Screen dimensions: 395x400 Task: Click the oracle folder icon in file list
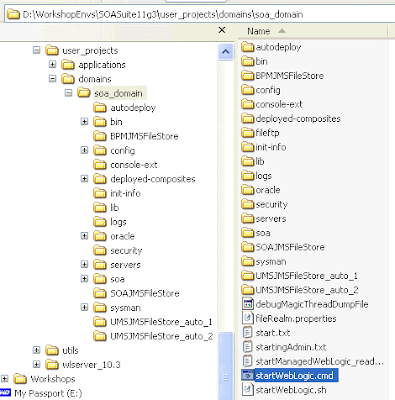pos(248,190)
